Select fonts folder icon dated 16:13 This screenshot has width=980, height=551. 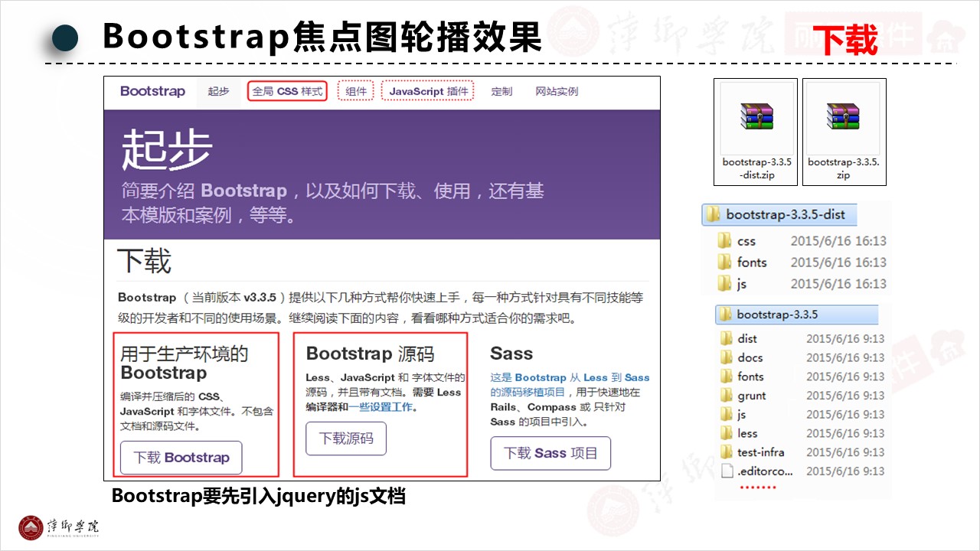click(725, 262)
